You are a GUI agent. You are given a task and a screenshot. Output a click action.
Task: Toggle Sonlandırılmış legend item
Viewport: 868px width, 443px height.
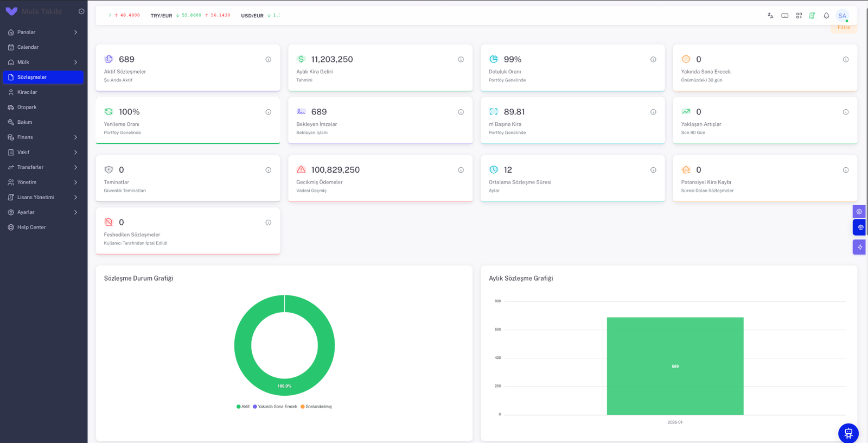[x=316, y=407]
